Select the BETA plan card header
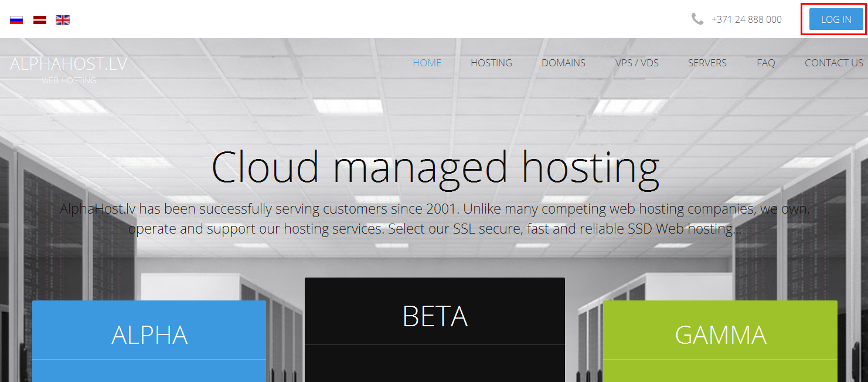 coord(435,311)
